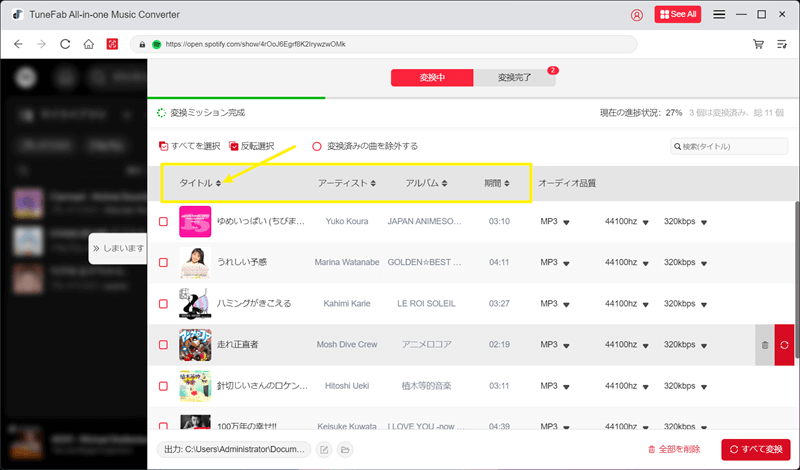The width and height of the screenshot is (800, 470).
Task: Click the 変換ミッション完成 status text
Action: 207,113
